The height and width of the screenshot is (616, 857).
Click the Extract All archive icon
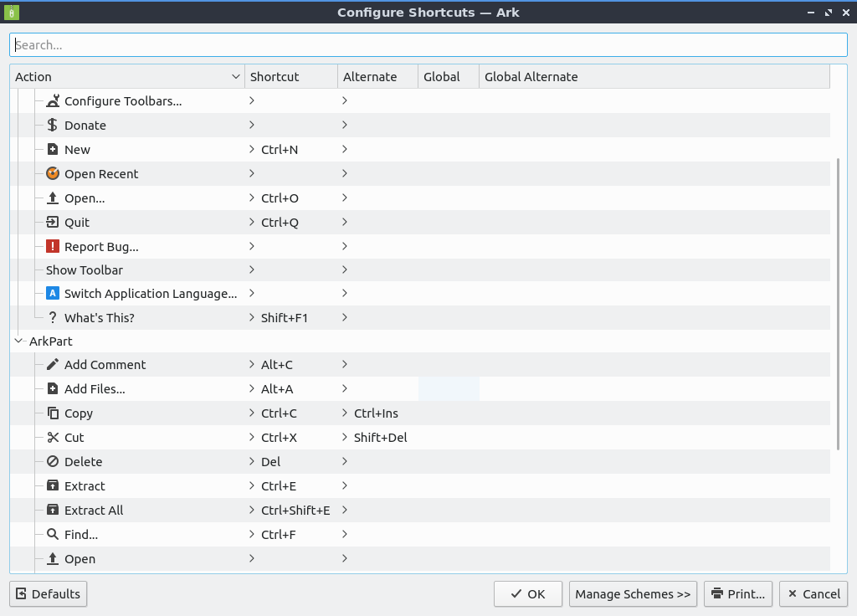pyautogui.click(x=53, y=511)
